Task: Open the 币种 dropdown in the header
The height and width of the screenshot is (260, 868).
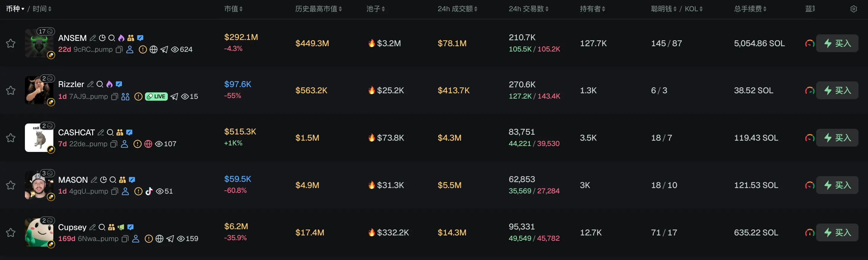Action: click(x=15, y=9)
